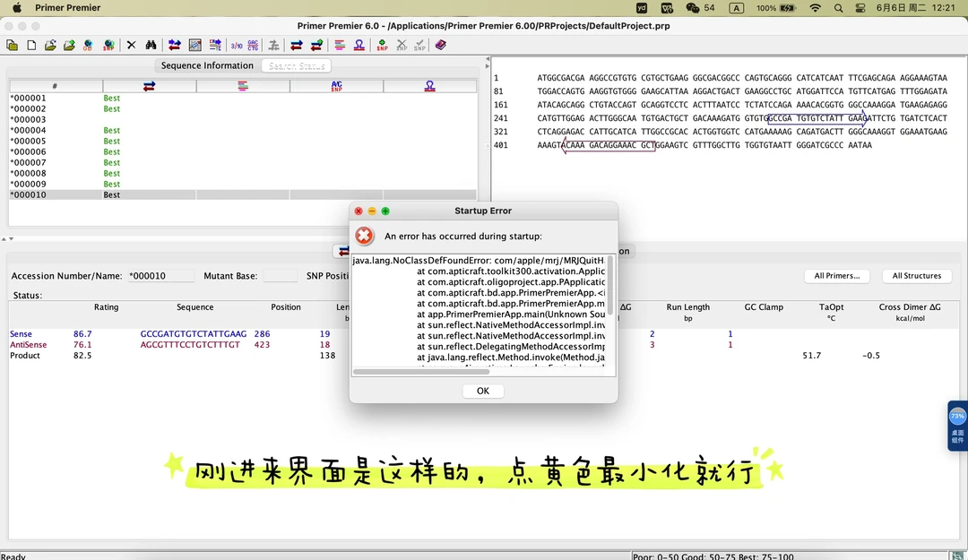Select the green SNP toolbar icon
The image size is (968, 560).
pos(382,45)
